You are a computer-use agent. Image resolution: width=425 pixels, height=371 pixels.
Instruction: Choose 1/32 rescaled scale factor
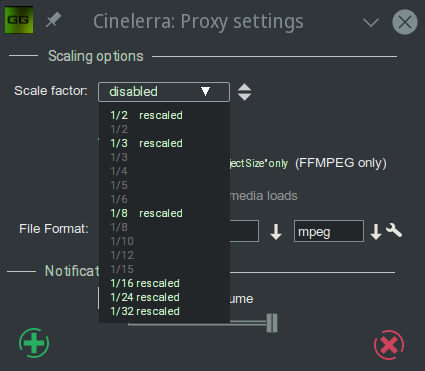click(145, 311)
